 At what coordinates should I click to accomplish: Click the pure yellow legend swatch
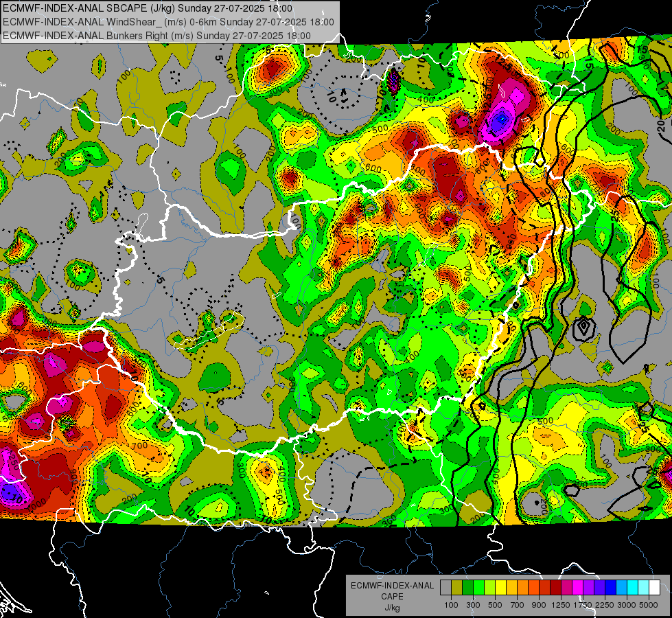(x=500, y=587)
